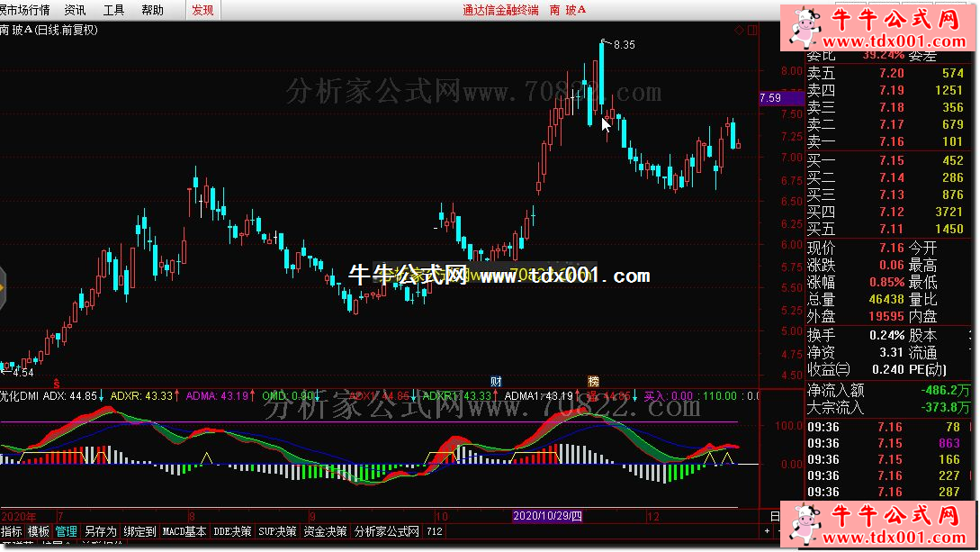This screenshot has width=980, height=552.
Task: Switch to the 发现 tab
Action: point(202,10)
